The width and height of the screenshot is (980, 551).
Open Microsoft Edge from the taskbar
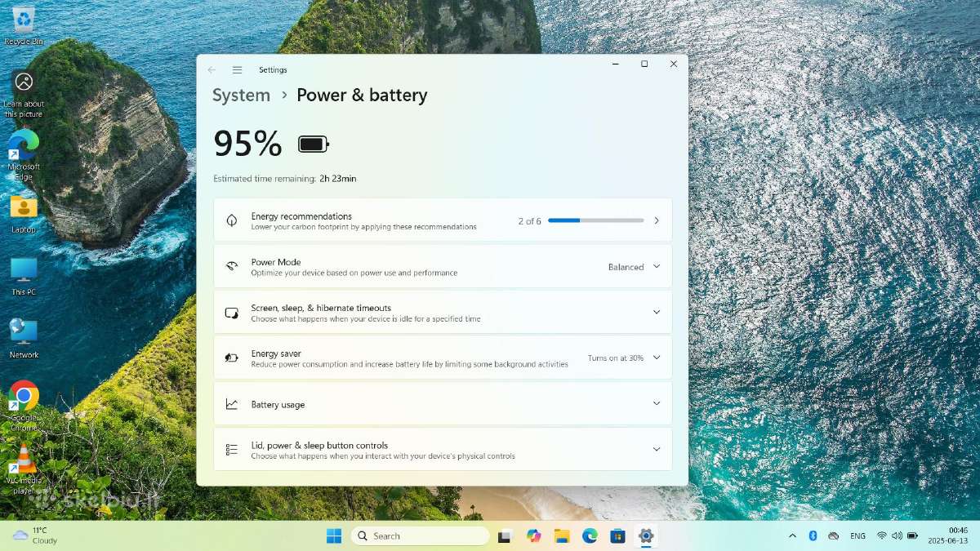[x=590, y=535]
